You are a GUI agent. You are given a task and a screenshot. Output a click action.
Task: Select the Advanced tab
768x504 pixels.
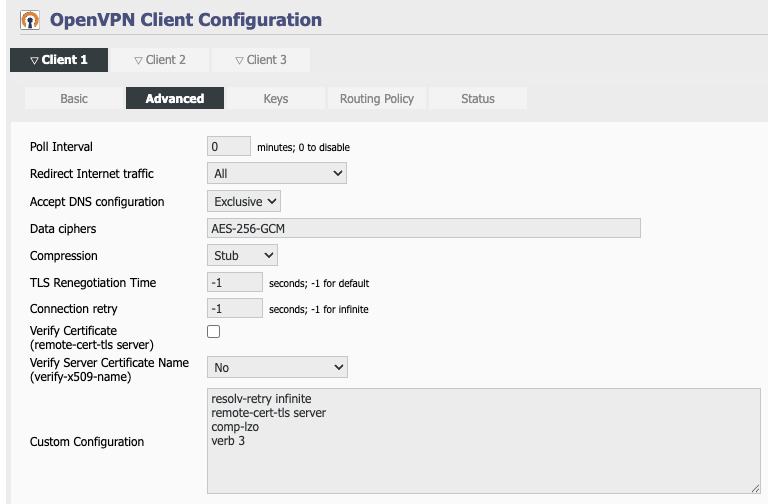pyautogui.click(x=175, y=98)
